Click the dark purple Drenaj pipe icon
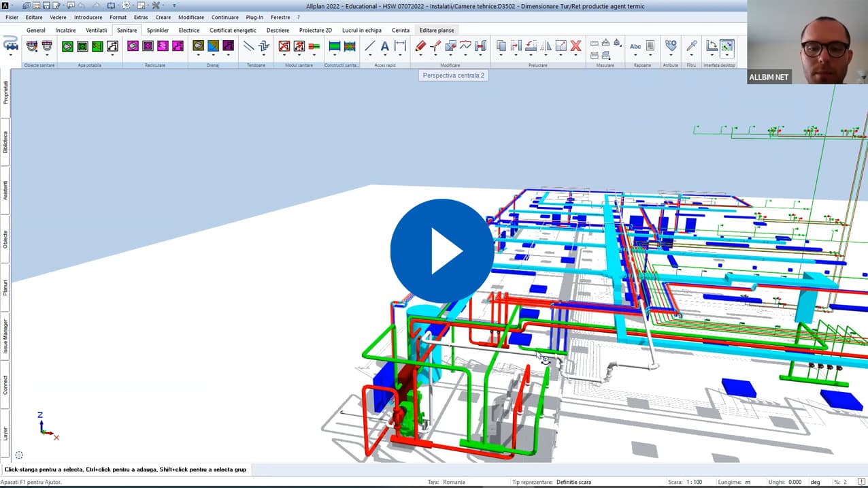This screenshot has height=488, width=868. click(228, 46)
